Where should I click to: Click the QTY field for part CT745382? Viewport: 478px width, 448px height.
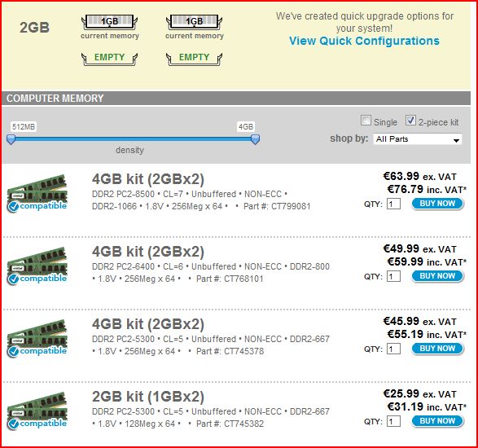coord(393,421)
